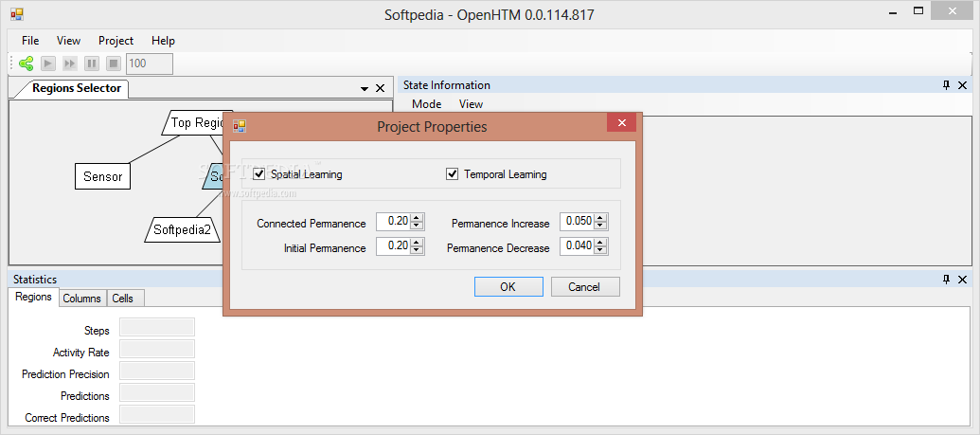Viewport: 980px width, 435px height.
Task: Click the Permanence Increase value field
Action: (x=578, y=221)
